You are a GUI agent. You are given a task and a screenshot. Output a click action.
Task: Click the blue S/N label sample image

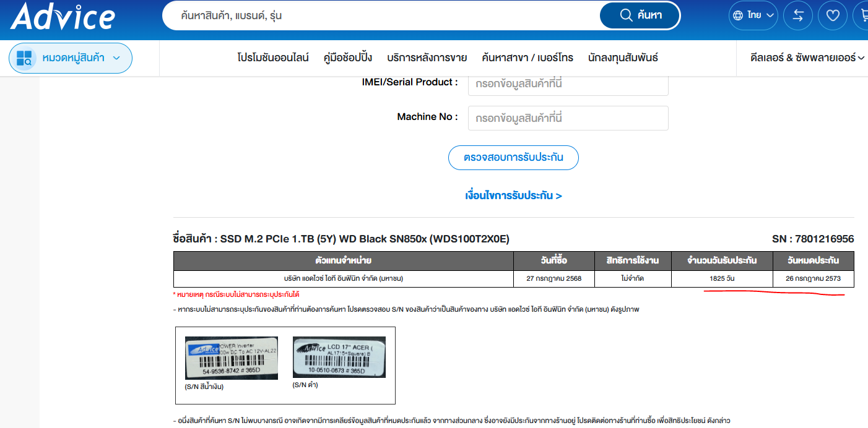click(232, 358)
